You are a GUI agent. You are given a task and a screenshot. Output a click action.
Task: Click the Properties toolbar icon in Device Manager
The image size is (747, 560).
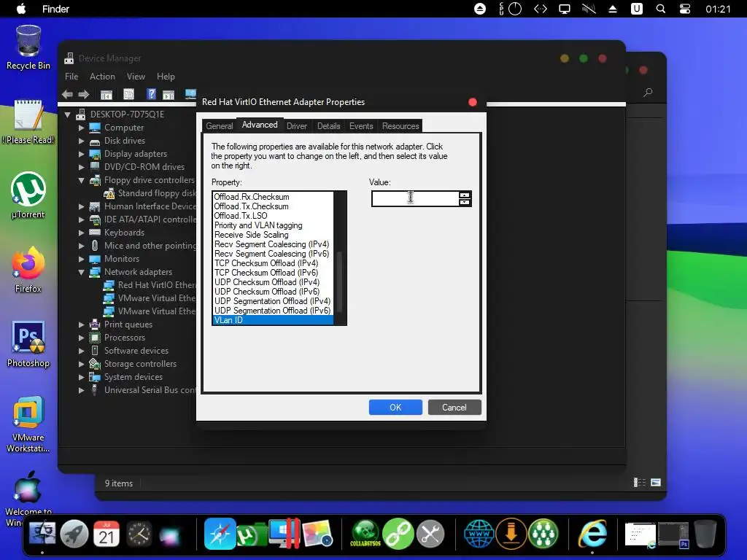(x=128, y=94)
